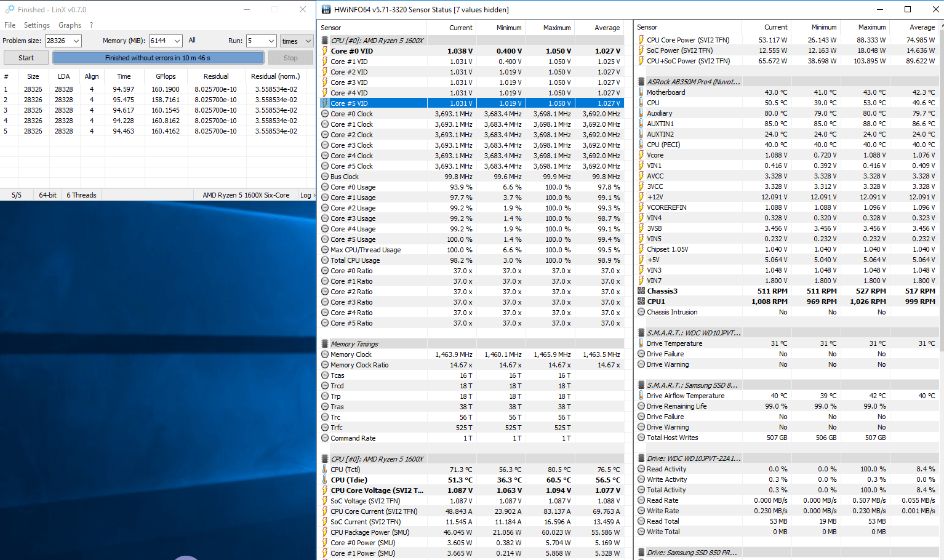Click the lightning icon beside Vcore

(641, 155)
